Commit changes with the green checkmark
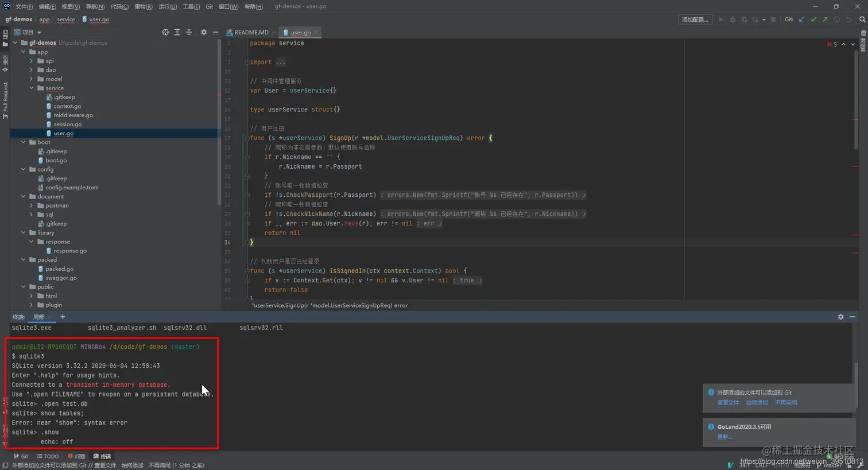 pos(813,20)
